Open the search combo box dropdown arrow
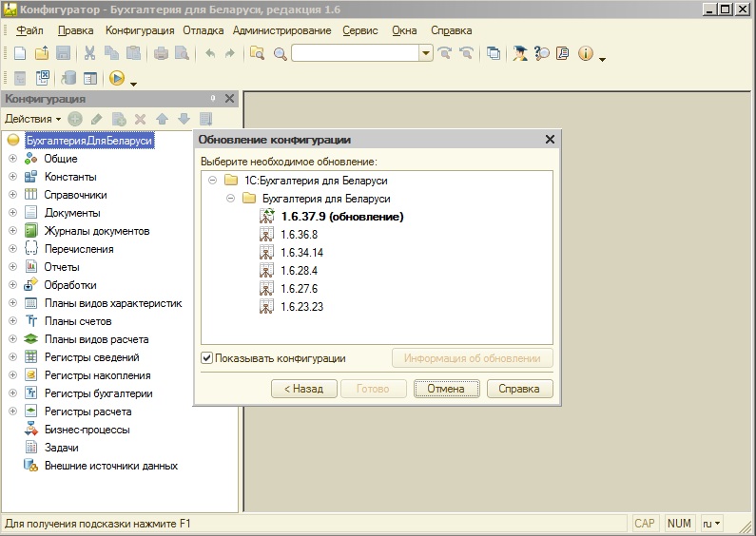The width and height of the screenshot is (756, 536). coord(426,54)
